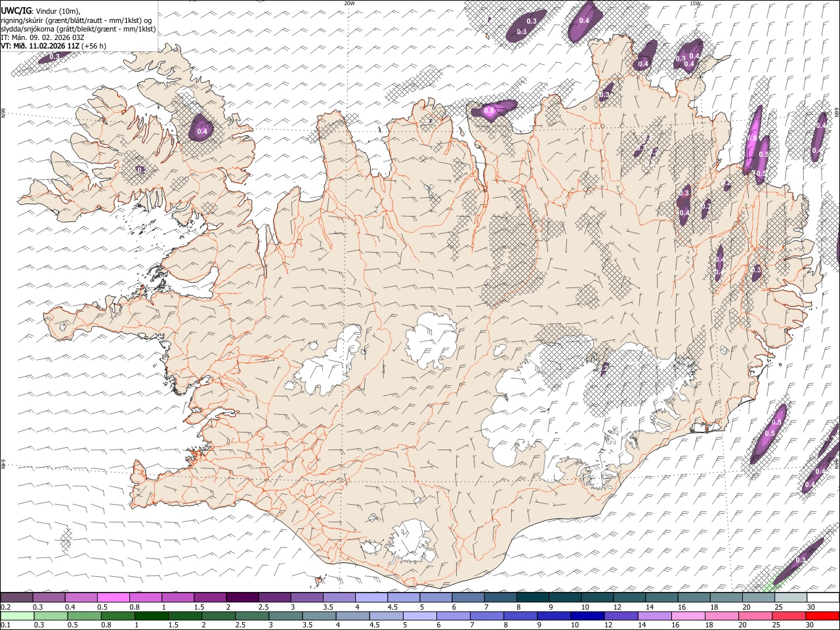Click the "rigning/skúrir" legend description line
Screen dimensions: 840x630
coord(76,20)
